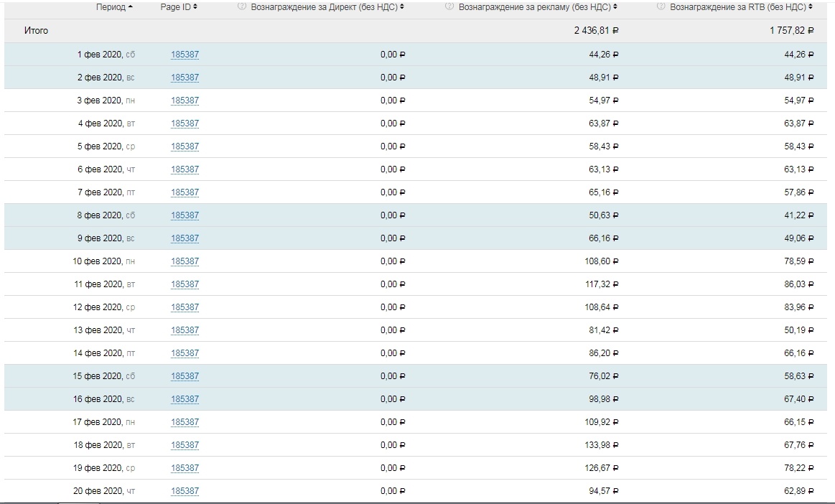Sort by Вознаграждение за RTB (без НДС)
The image size is (835, 504).
[741, 7]
